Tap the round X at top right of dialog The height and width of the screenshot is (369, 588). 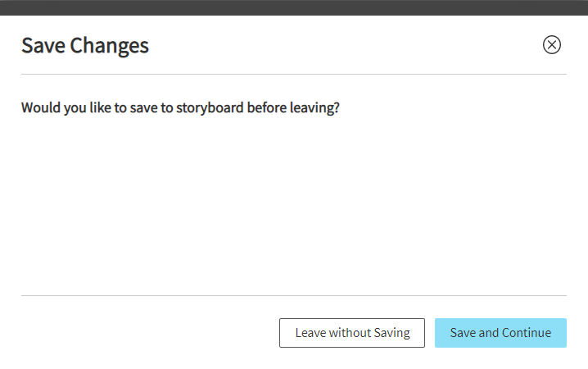coord(552,45)
